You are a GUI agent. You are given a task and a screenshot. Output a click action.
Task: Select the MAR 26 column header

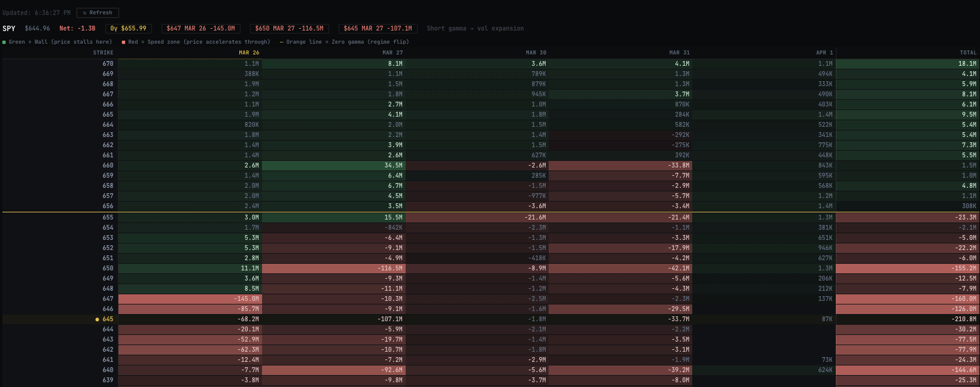tap(249, 53)
